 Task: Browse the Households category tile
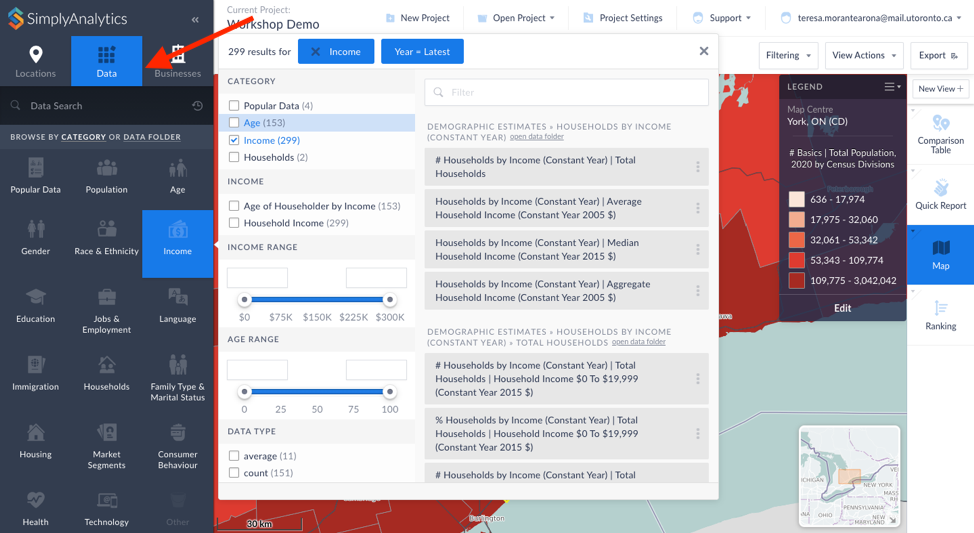pyautogui.click(x=106, y=373)
